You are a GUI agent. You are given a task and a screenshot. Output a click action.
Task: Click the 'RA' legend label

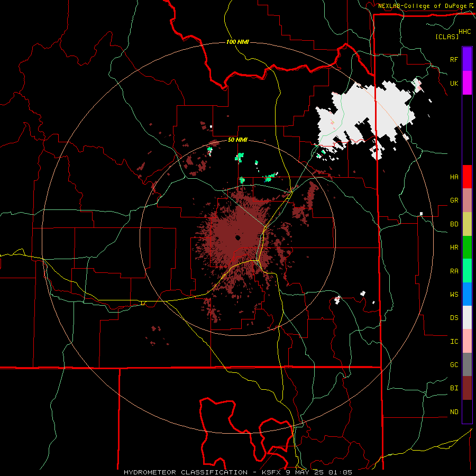point(454,271)
